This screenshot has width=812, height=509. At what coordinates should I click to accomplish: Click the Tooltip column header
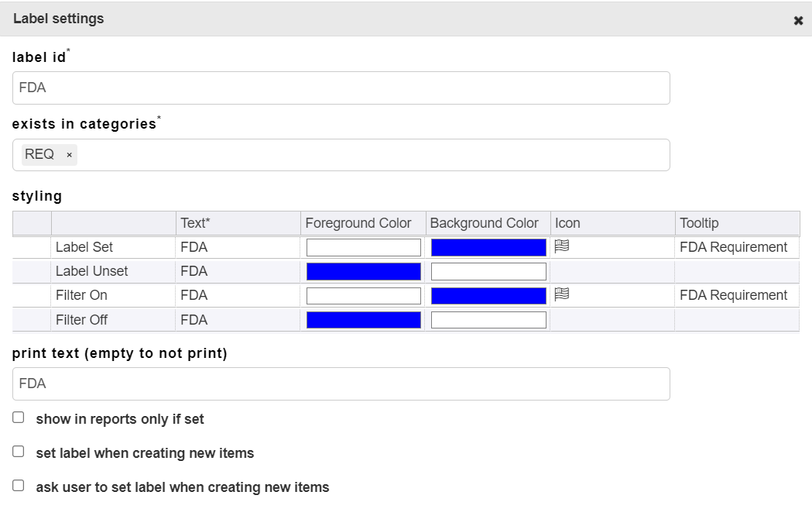738,223
